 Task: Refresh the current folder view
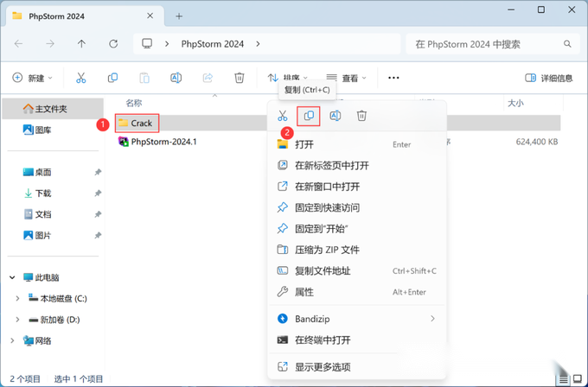point(113,44)
